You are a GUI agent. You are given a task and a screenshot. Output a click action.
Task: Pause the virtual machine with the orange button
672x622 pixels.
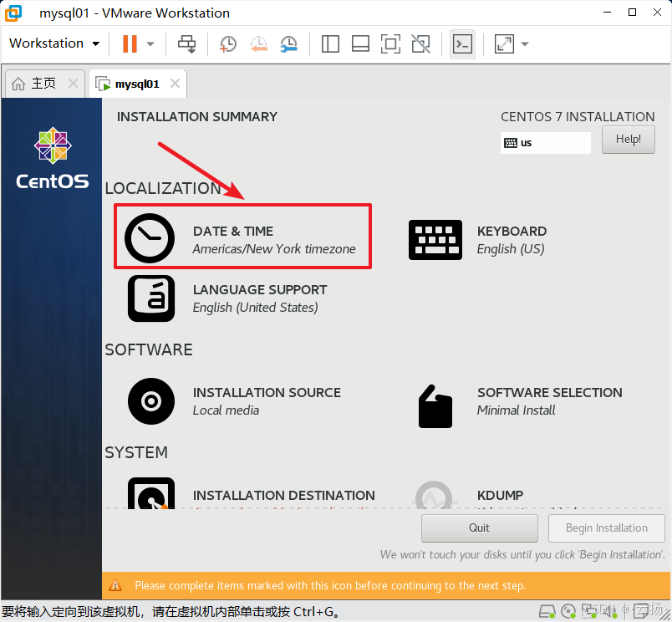130,43
